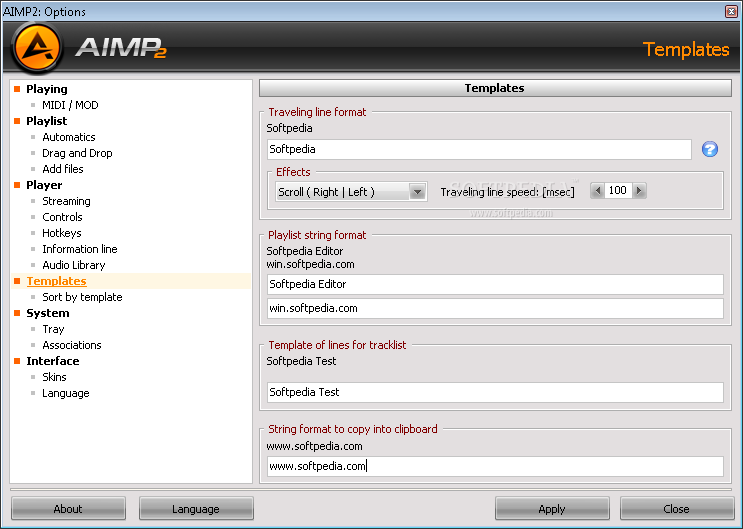Click the AIMP2 orange logo icon
743x529 pixels.
click(37, 48)
